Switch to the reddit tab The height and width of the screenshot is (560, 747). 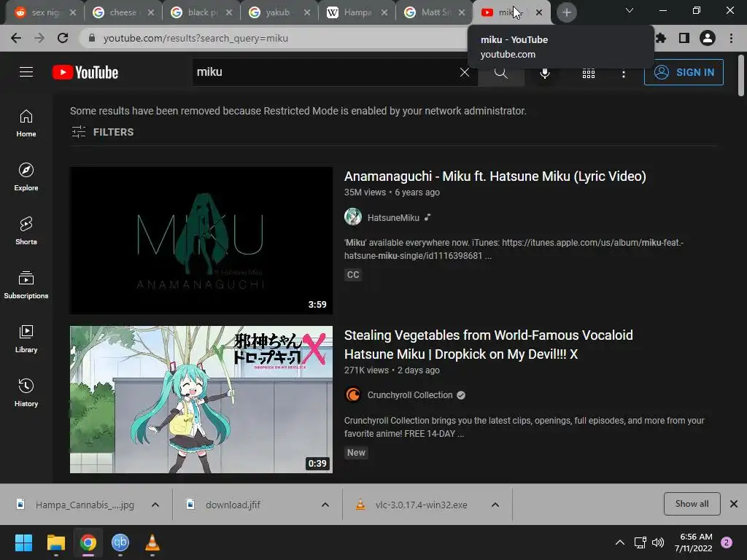tap(45, 12)
